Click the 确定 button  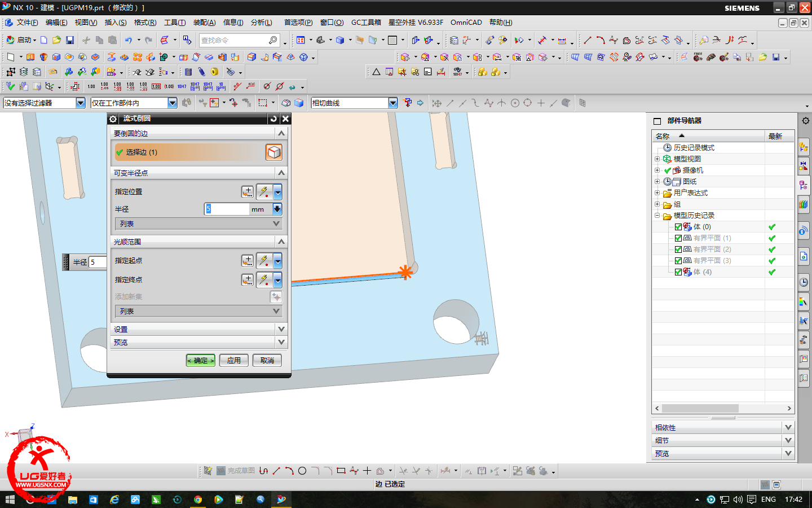point(201,360)
